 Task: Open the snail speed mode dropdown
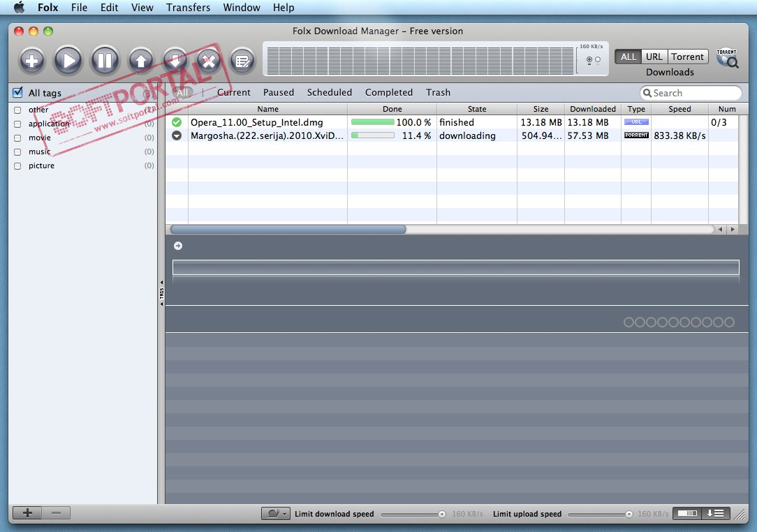pyautogui.click(x=276, y=514)
